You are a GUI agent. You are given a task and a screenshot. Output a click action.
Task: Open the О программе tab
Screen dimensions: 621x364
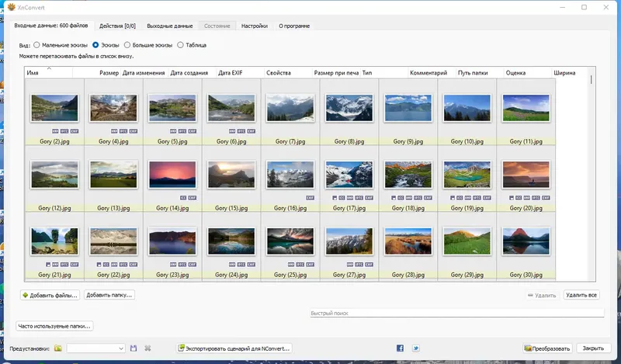coord(294,26)
